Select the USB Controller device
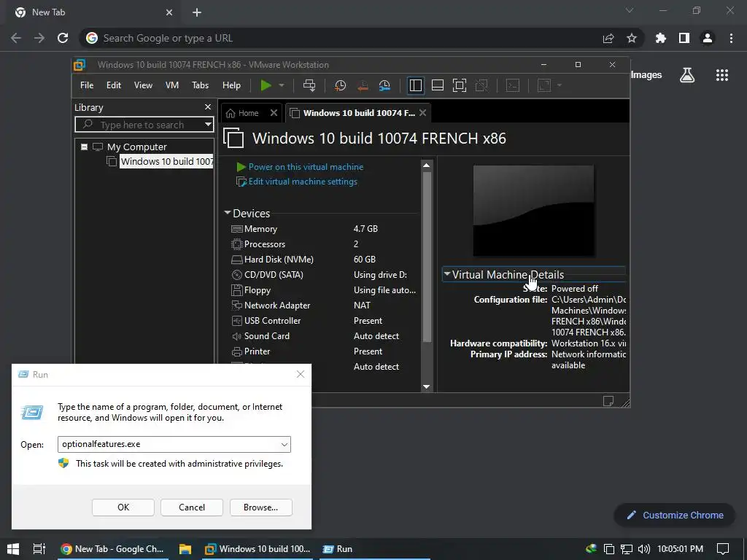 324,321
